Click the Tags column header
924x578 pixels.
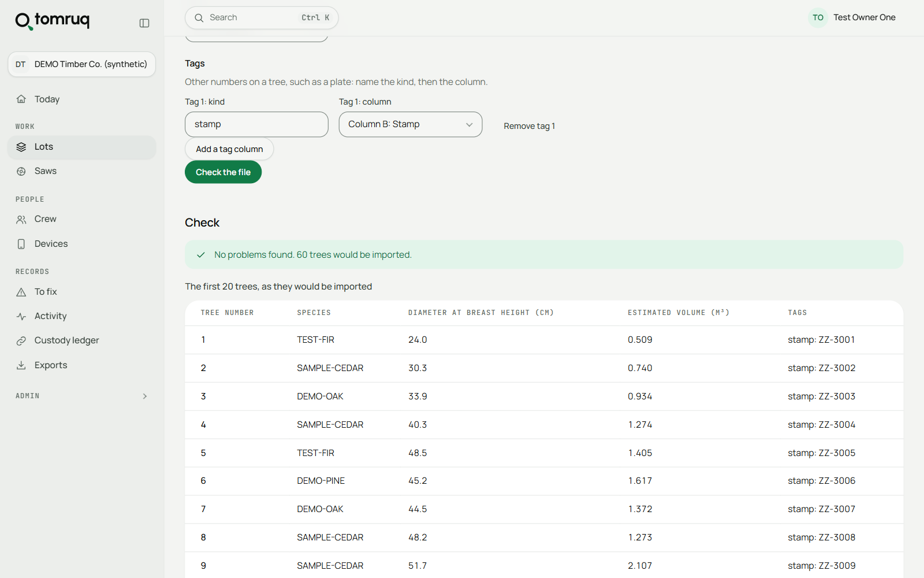(797, 313)
